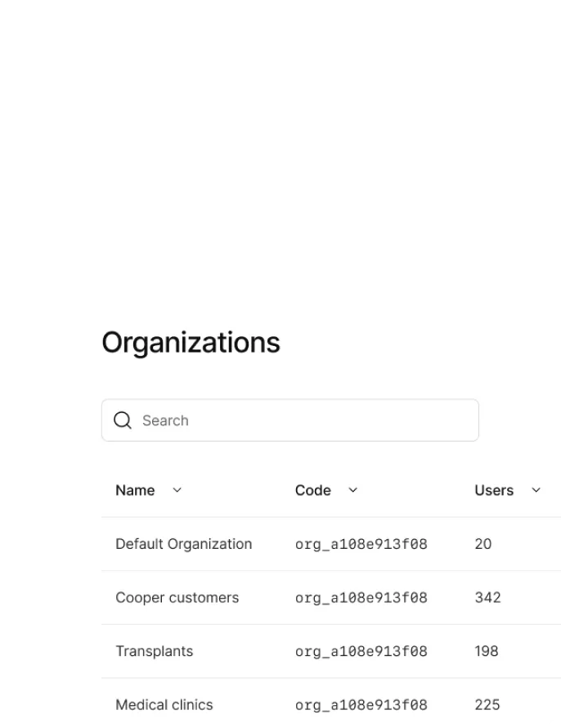
Task: Click the 342 users count for Cooper customers
Action: (x=487, y=598)
